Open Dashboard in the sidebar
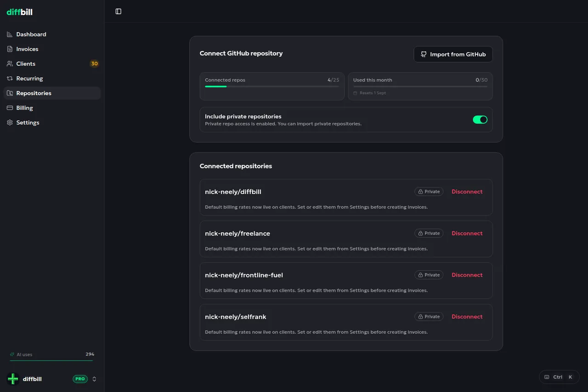This screenshot has height=392, width=588. pyautogui.click(x=52, y=34)
